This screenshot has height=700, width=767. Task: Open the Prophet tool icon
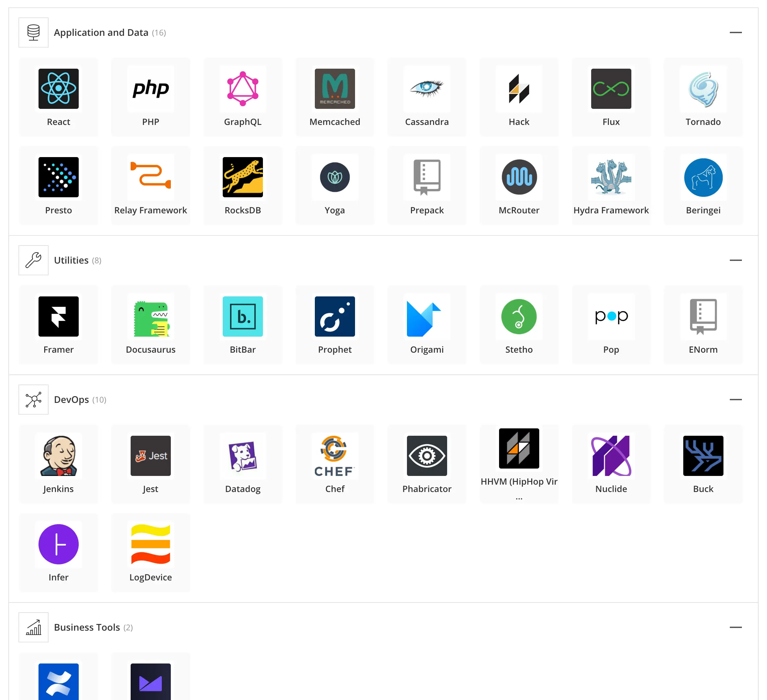[334, 317]
